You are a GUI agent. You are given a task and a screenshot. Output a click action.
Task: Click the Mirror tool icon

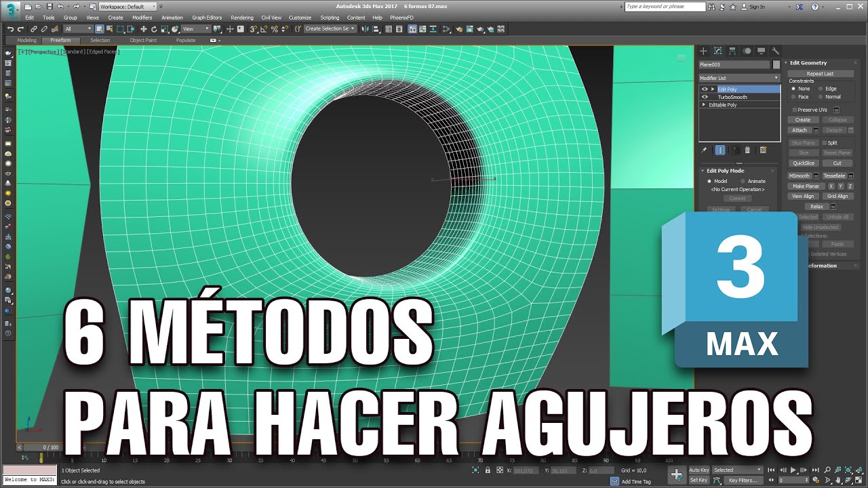tap(365, 29)
